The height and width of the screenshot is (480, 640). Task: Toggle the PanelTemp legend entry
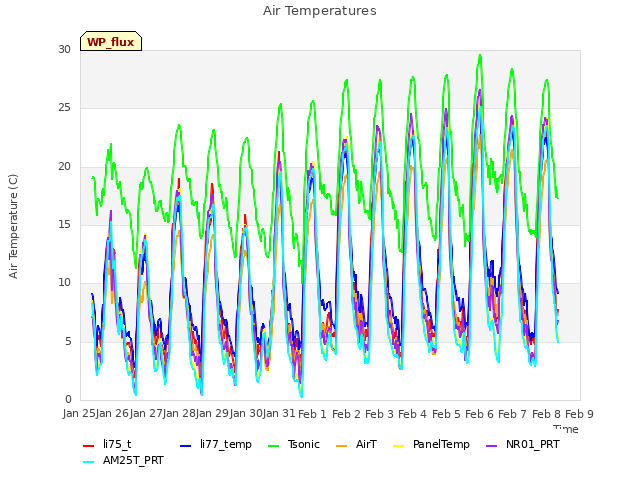[431, 444]
